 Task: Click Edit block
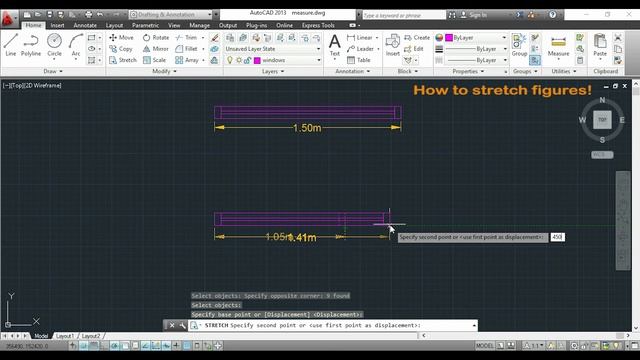pos(414,49)
